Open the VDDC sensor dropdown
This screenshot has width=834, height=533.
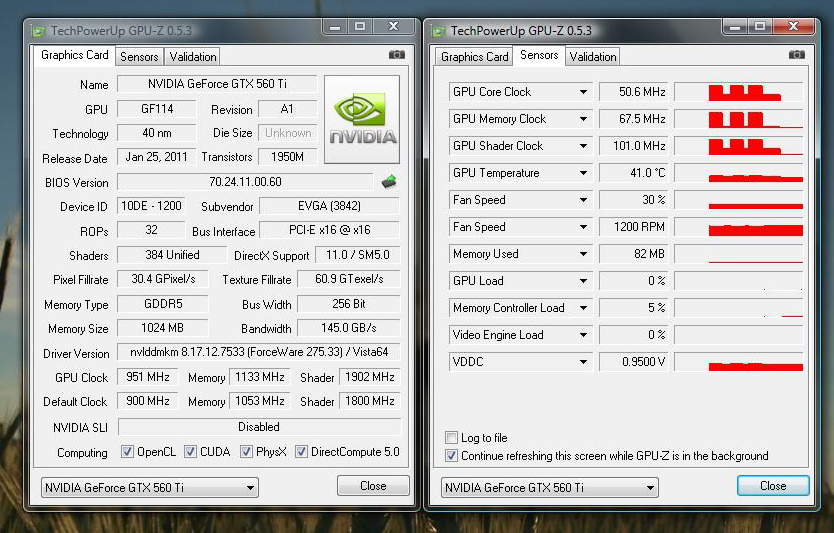point(583,362)
